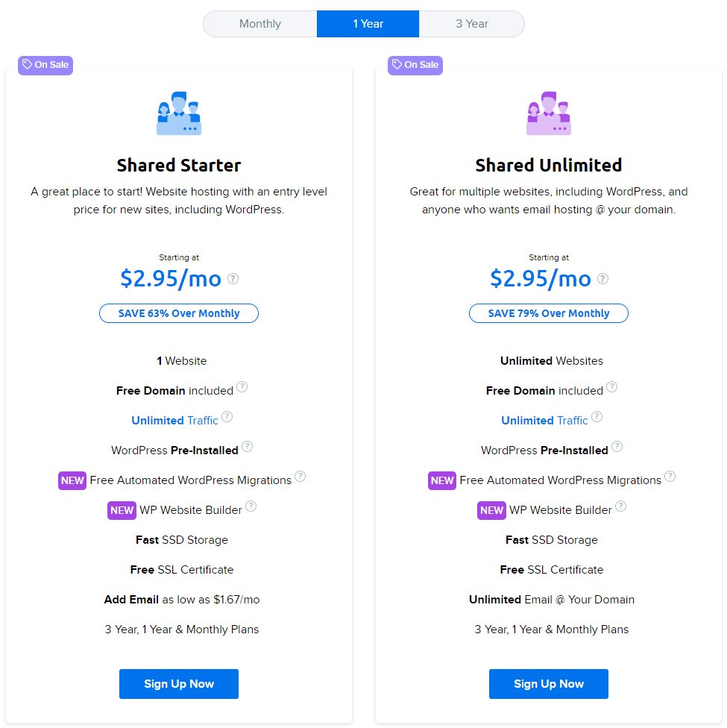Sign up for the Shared Starter plan
The image size is (727, 728).
pos(179,684)
